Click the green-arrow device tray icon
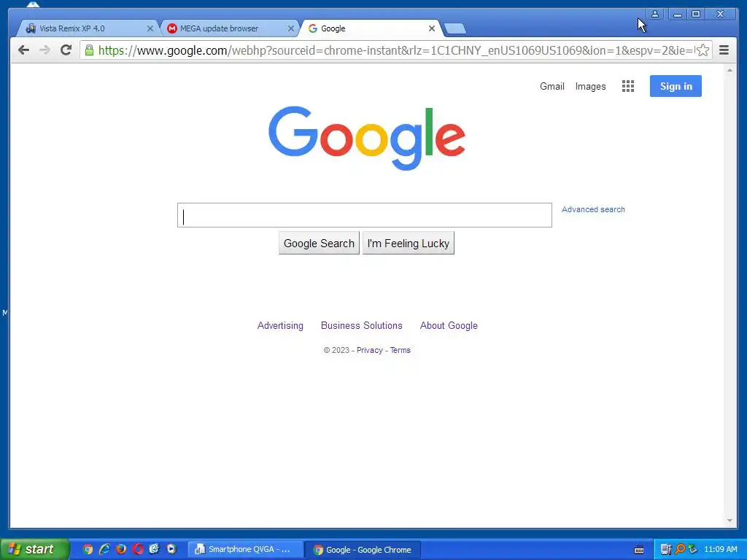This screenshot has height=560, width=747. (x=692, y=550)
